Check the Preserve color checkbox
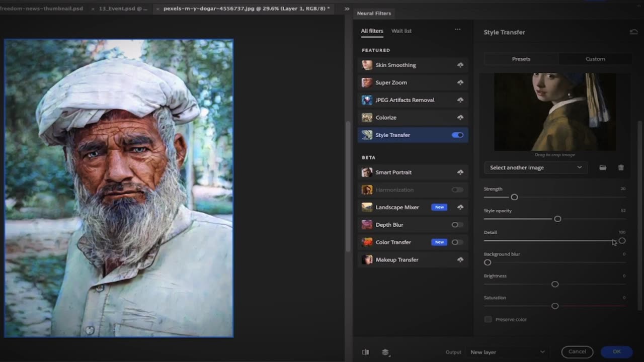Viewport: 644px width, 362px height. pos(488,319)
